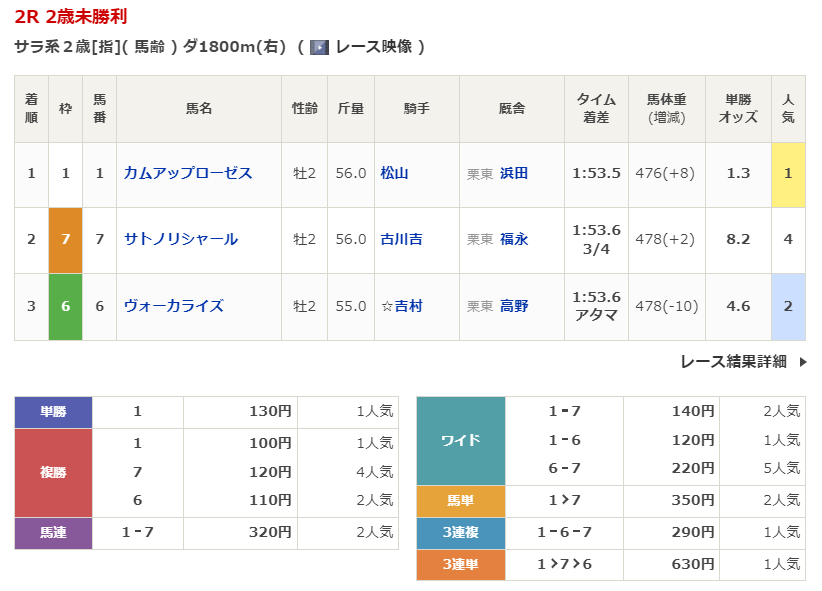Open the ヴォーカライズ horse page
The width and height of the screenshot is (822, 591).
coord(173,306)
